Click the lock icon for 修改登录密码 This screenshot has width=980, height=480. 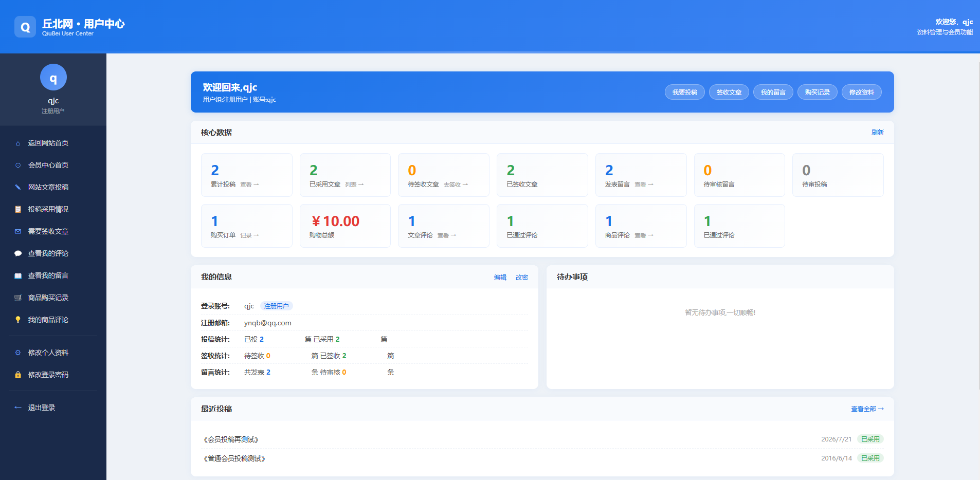click(18, 375)
